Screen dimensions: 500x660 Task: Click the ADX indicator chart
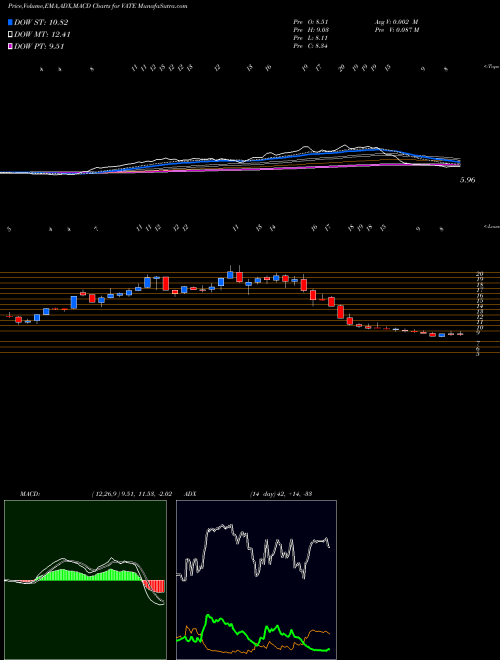coord(256,580)
